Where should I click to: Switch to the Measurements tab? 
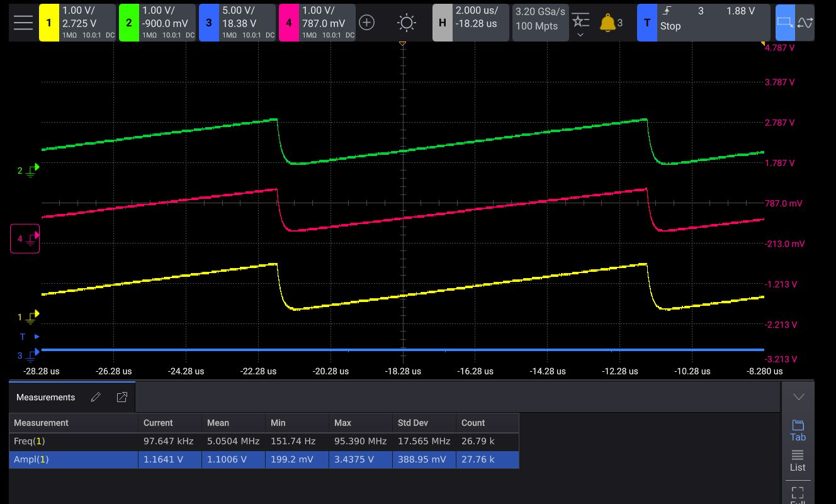pyautogui.click(x=45, y=397)
